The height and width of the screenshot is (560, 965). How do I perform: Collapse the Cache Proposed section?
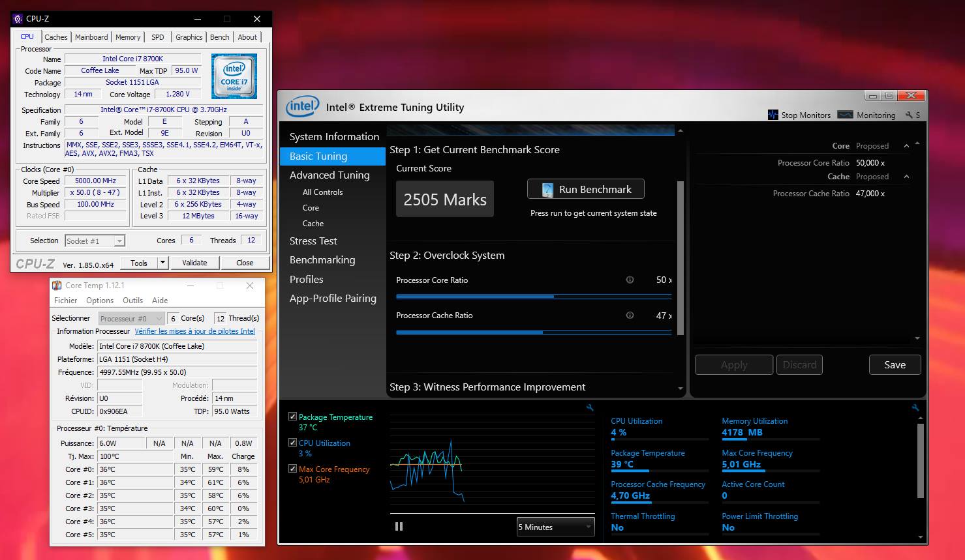coord(906,177)
